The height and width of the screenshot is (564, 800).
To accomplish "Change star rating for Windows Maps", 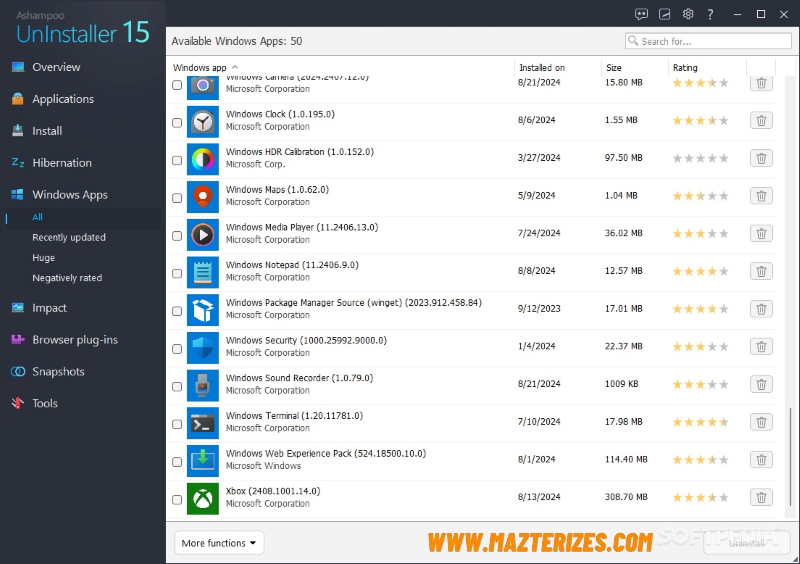I will pos(700,196).
